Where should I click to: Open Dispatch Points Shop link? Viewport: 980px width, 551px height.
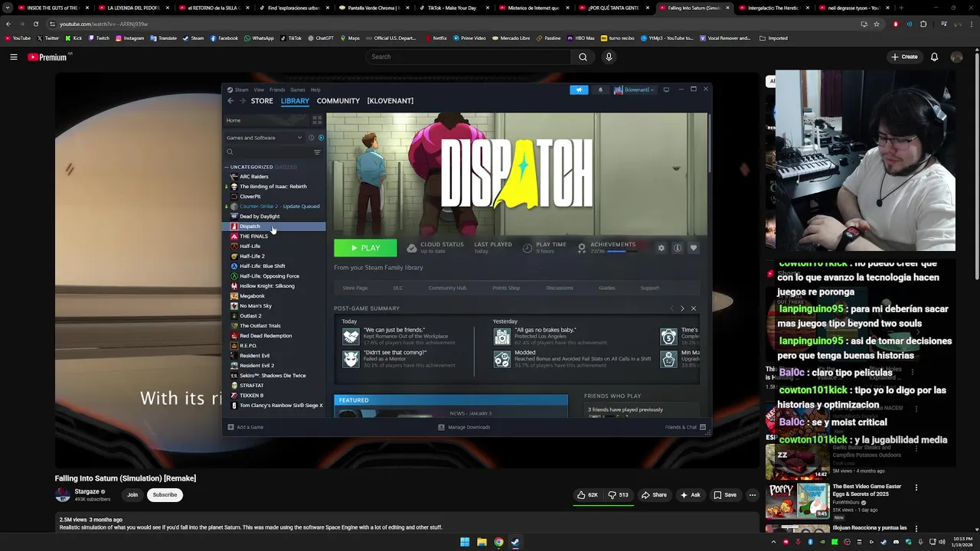[x=506, y=288]
